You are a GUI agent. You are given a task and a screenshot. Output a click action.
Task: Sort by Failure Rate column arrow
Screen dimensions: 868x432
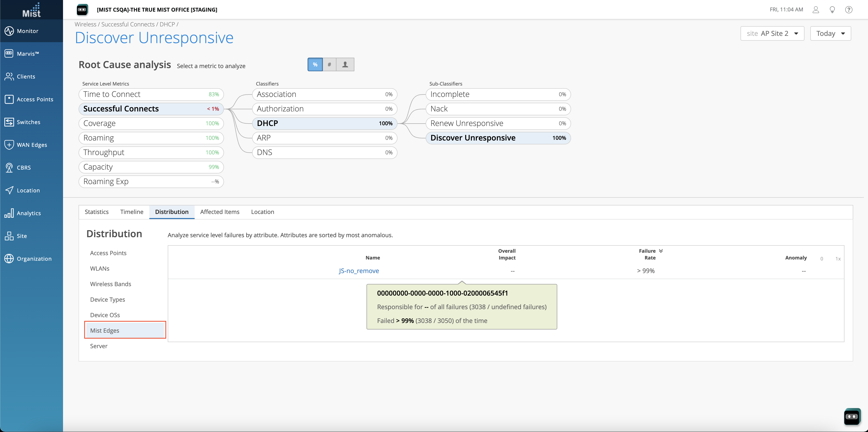[x=661, y=251]
